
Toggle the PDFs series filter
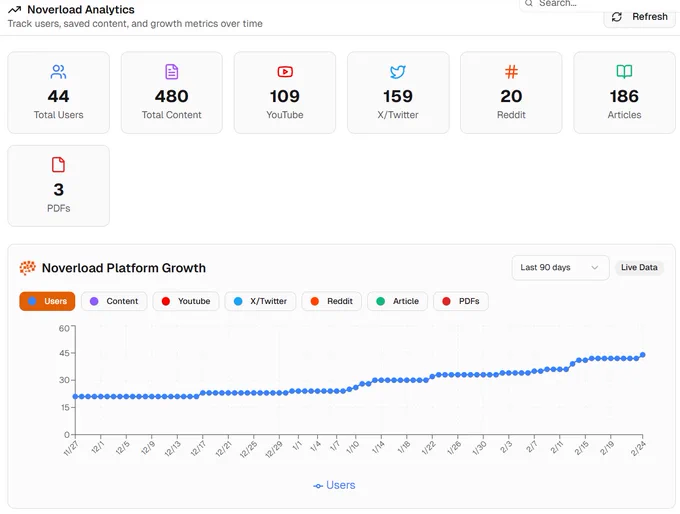461,301
